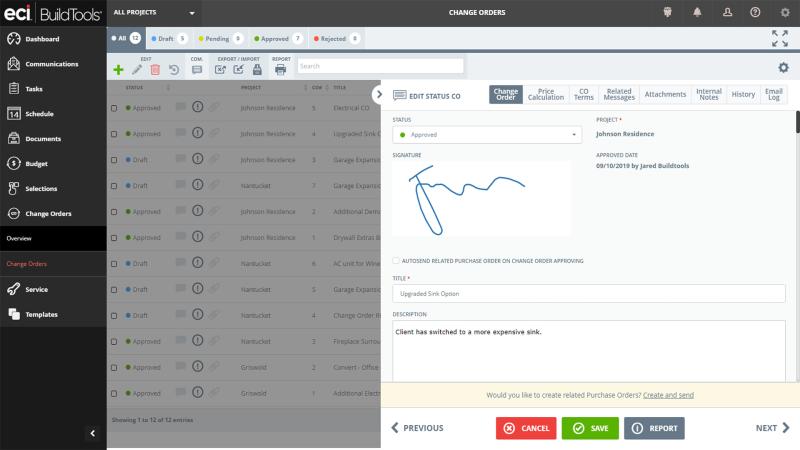Click the communication message icon under COM.

(197, 70)
